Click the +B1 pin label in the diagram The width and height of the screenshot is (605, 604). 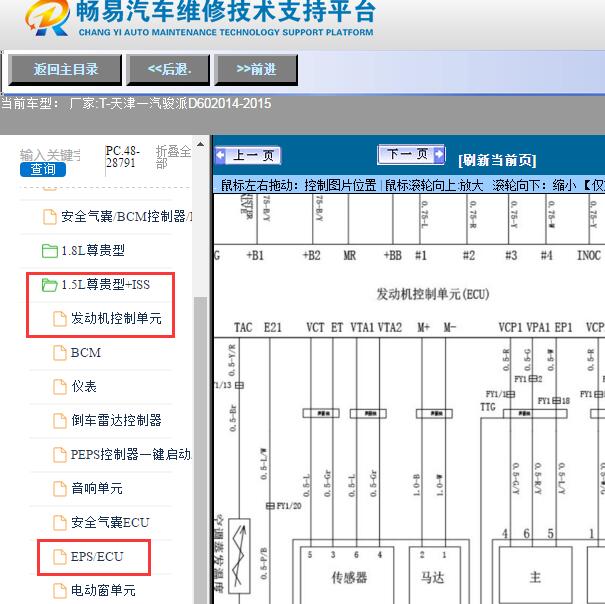tap(255, 255)
